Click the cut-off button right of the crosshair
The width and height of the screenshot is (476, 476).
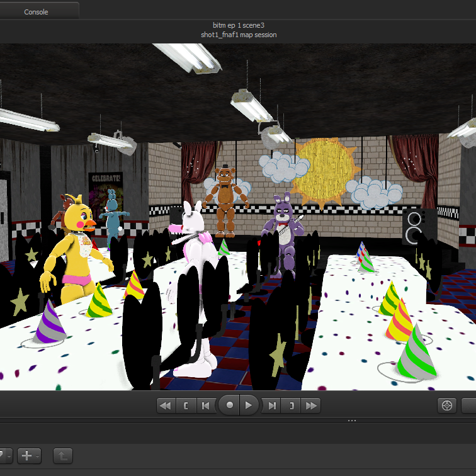pyautogui.click(x=468, y=405)
